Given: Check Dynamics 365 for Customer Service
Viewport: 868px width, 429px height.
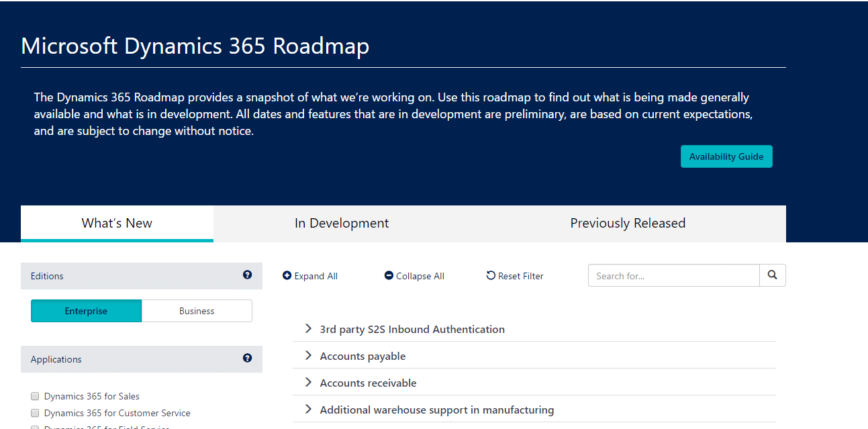Looking at the screenshot, I should pyautogui.click(x=34, y=413).
